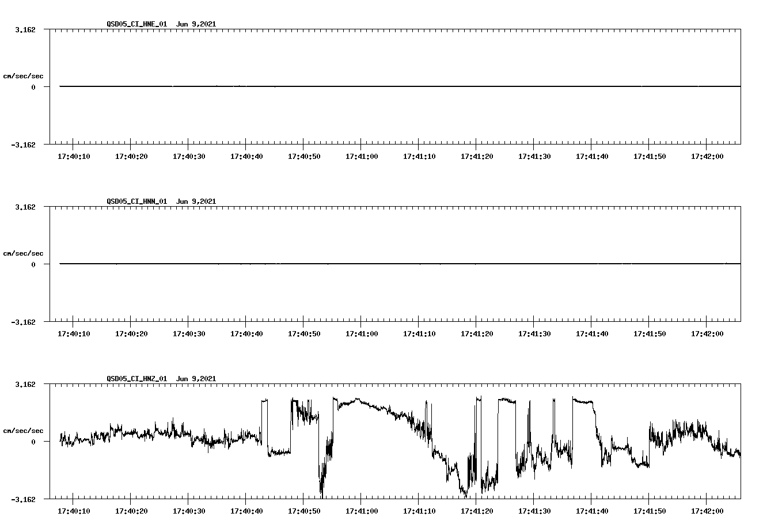The height and width of the screenshot is (532, 782).
Task: Click the 17:40:50 time label under HNZ plot
Action: pos(304,511)
